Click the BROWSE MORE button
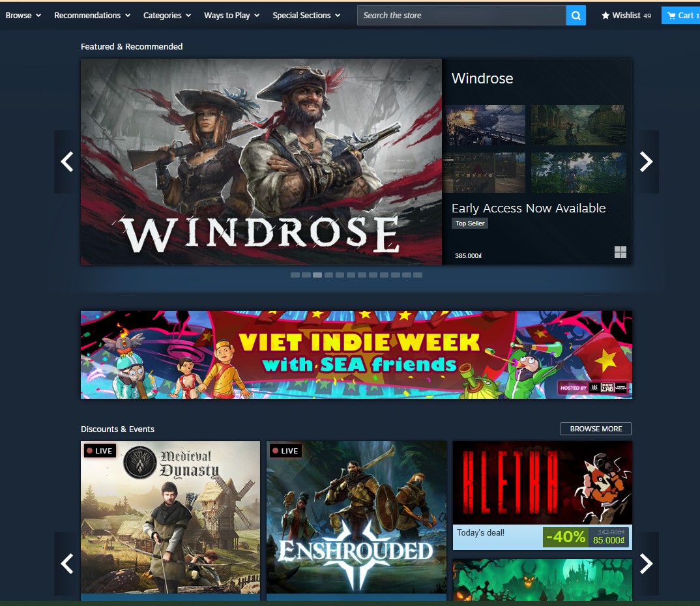Screen dimensions: 700x606 [x=596, y=429]
